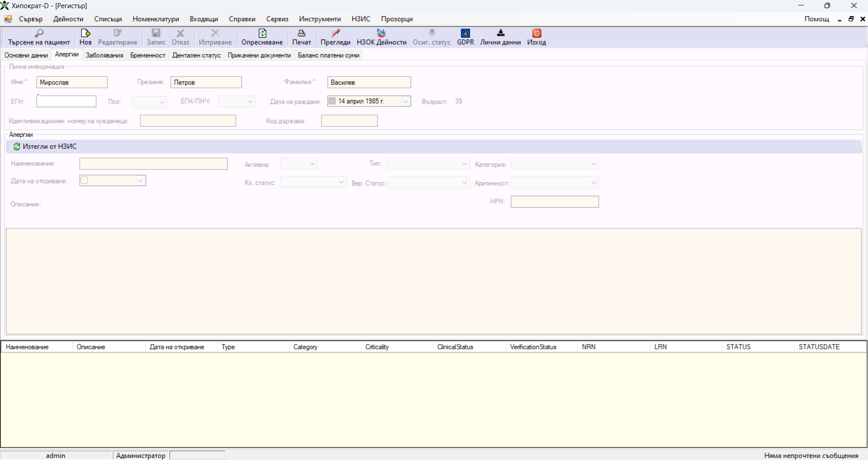
Task: Open Прегледи from the toolbar
Action: pyautogui.click(x=336, y=37)
